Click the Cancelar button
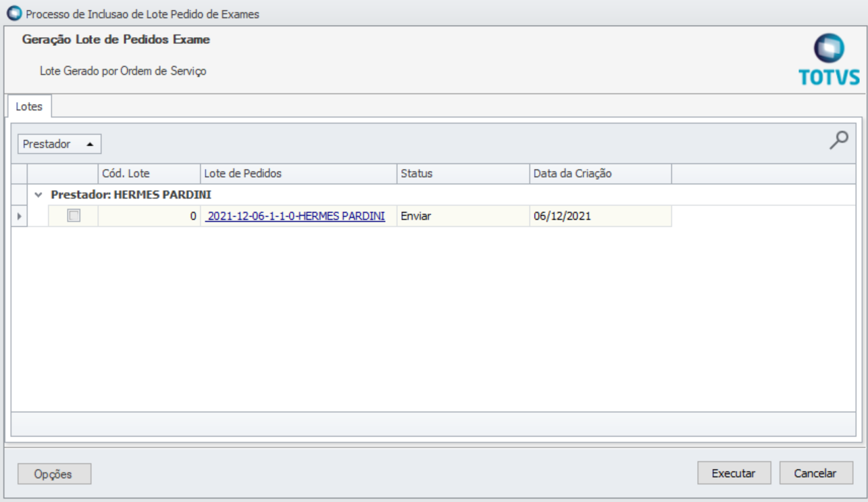Viewport: 868px width, 502px height. pos(815,474)
